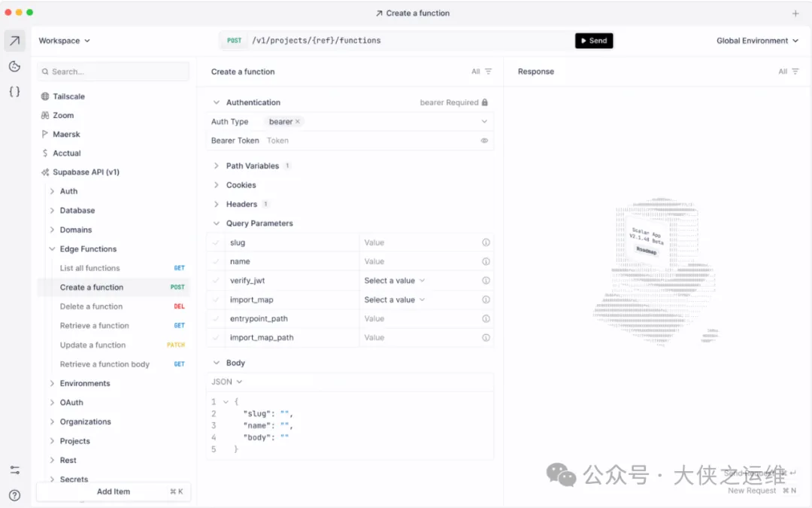Click the Send button

click(x=594, y=41)
